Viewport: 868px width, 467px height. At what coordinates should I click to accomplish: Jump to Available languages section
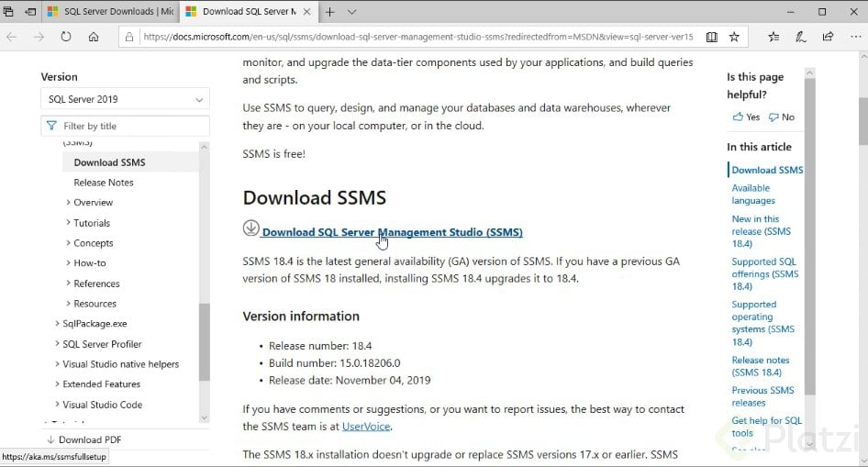pos(753,195)
